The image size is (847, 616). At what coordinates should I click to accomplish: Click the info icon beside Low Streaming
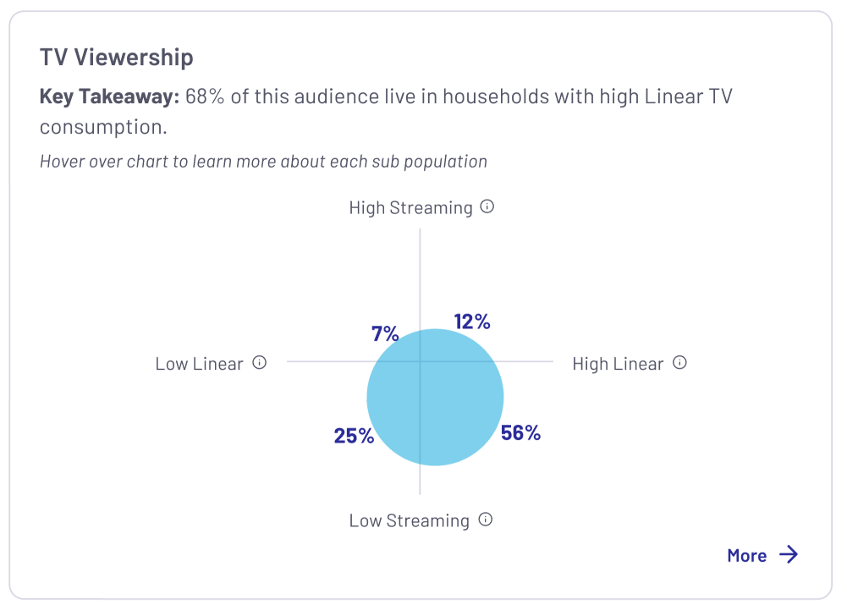(486, 520)
